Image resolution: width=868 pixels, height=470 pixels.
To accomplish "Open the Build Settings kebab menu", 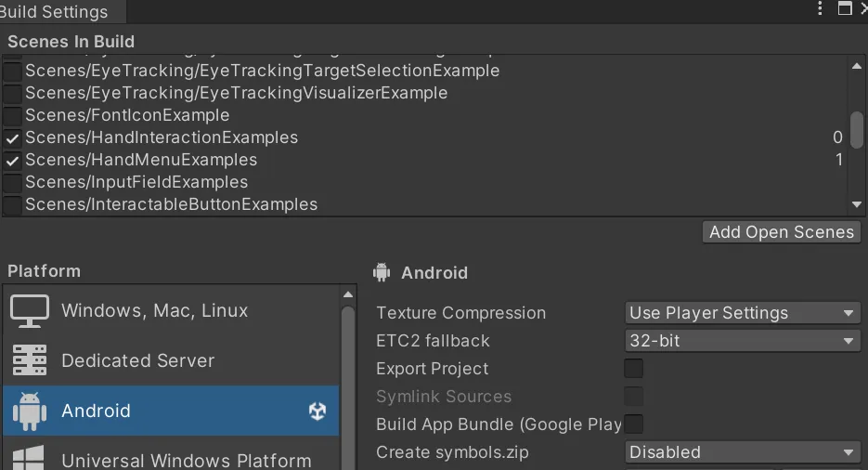I will pos(820,9).
